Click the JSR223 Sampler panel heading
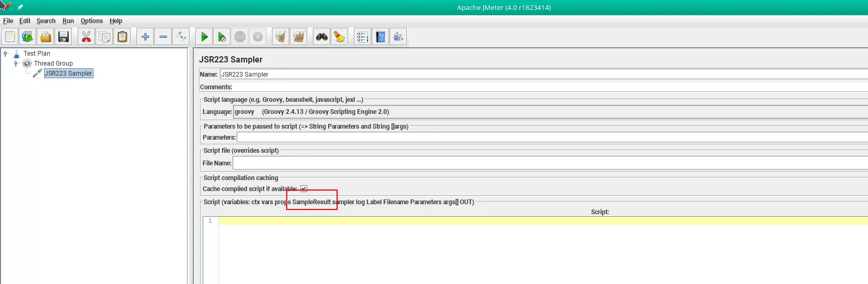 (x=231, y=60)
